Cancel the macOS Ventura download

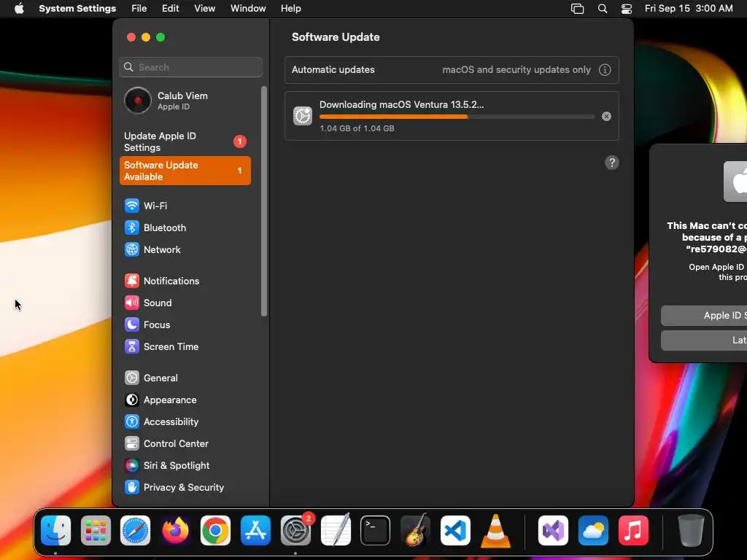[606, 116]
